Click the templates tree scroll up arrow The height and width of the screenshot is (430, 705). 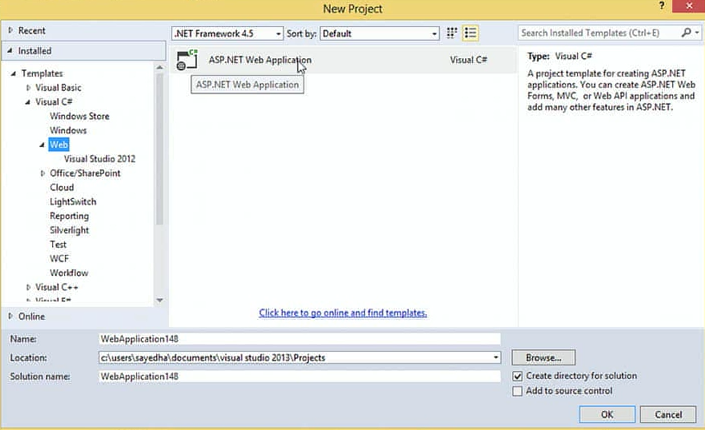pyautogui.click(x=160, y=67)
